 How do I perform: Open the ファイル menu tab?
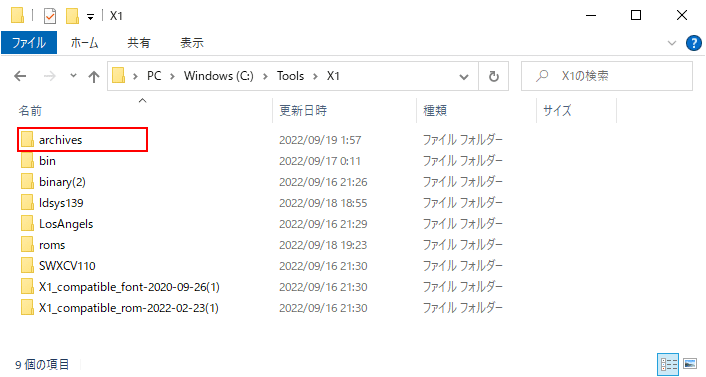point(29,43)
